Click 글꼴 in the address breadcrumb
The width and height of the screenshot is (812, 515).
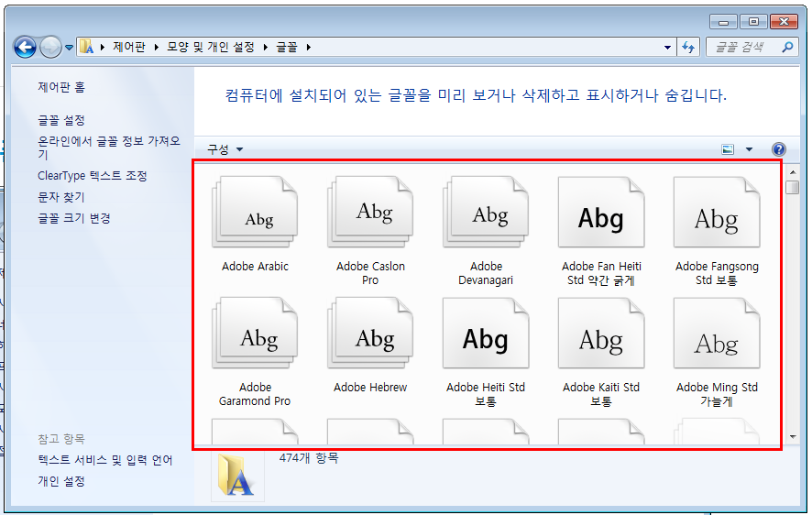[286, 47]
